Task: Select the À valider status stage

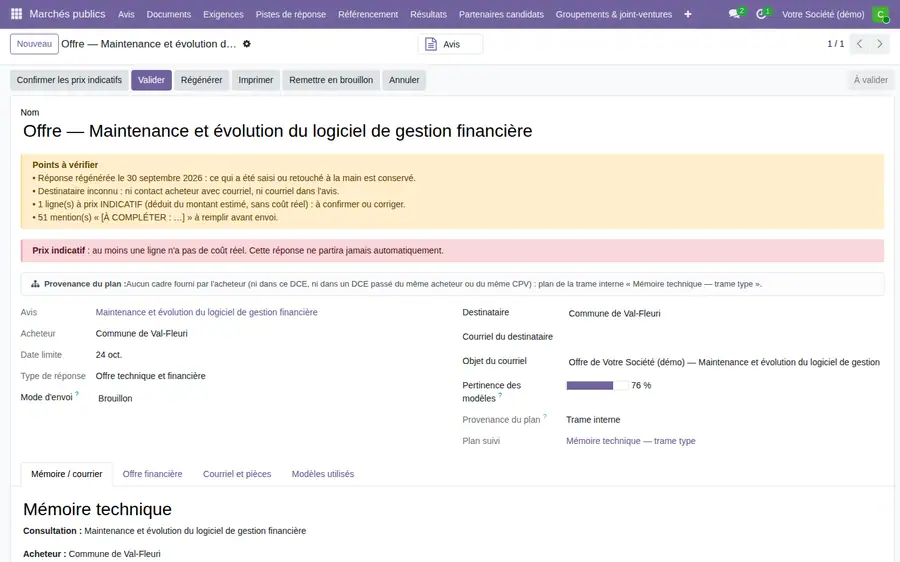Action: tap(870, 80)
